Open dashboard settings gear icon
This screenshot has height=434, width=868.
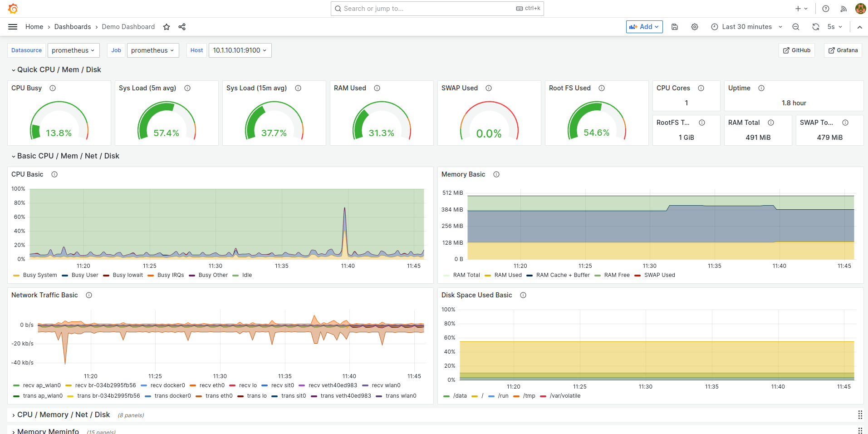click(x=695, y=27)
